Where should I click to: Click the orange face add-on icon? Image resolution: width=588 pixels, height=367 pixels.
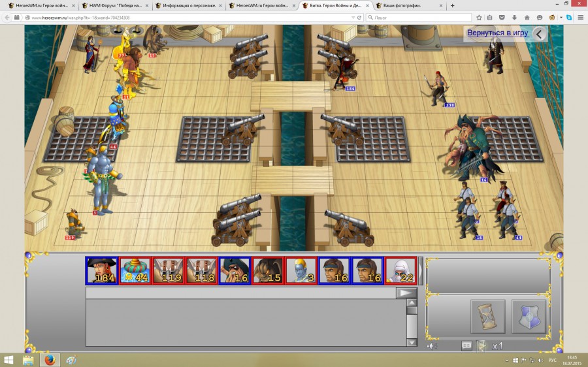point(552,18)
